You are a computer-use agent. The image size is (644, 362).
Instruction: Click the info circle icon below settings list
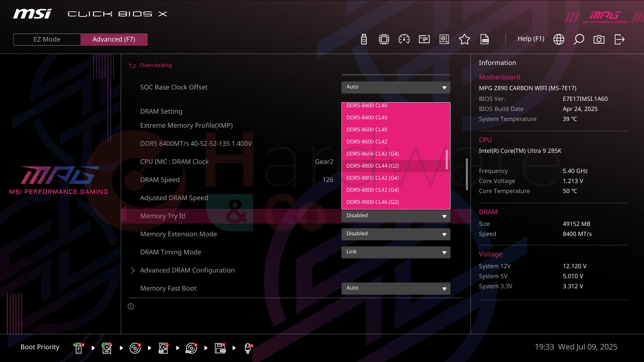tap(131, 306)
